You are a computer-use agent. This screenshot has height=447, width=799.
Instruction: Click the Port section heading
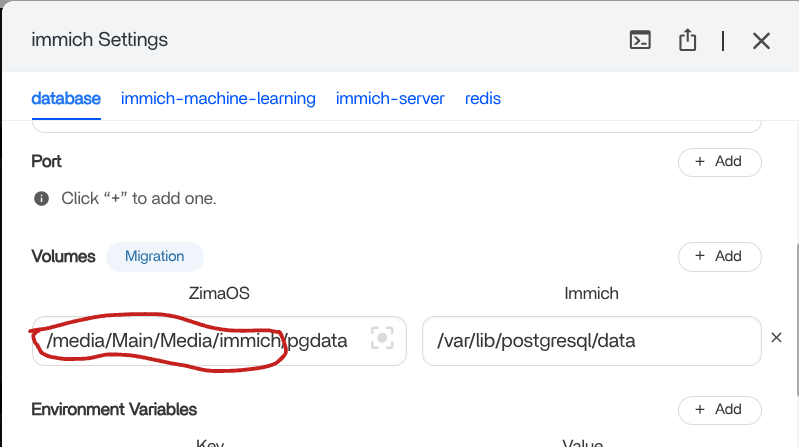pos(46,162)
